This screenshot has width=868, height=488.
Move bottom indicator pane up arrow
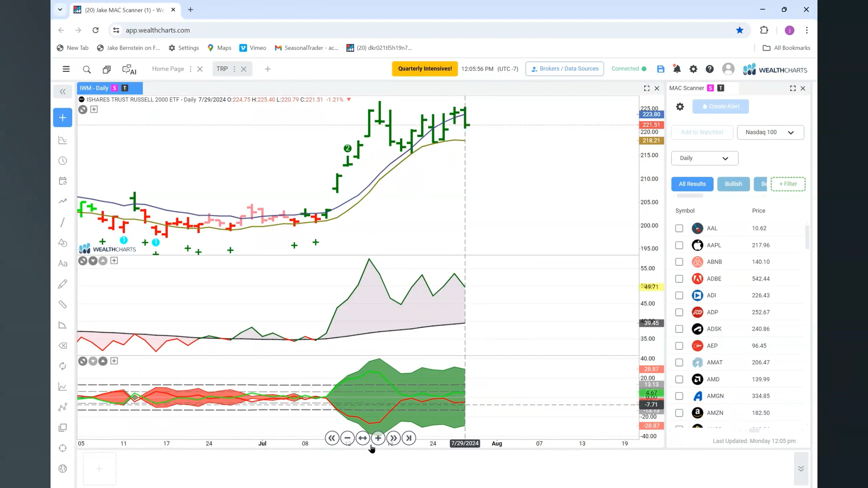click(x=103, y=361)
